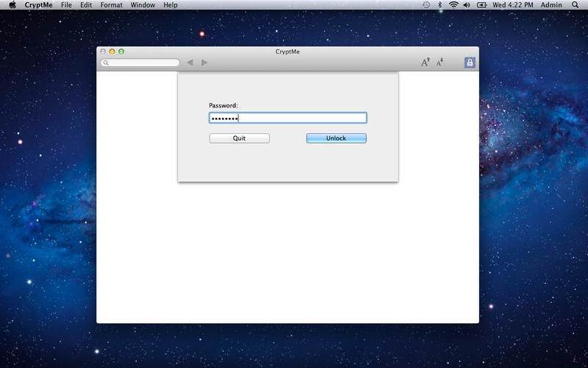The height and width of the screenshot is (368, 588).
Task: Click the battery status icon
Action: (x=481, y=5)
